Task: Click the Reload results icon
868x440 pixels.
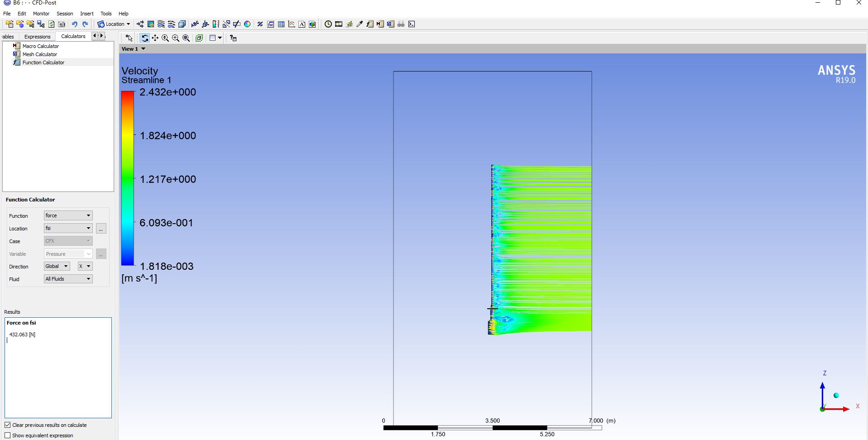Action: coord(51,24)
